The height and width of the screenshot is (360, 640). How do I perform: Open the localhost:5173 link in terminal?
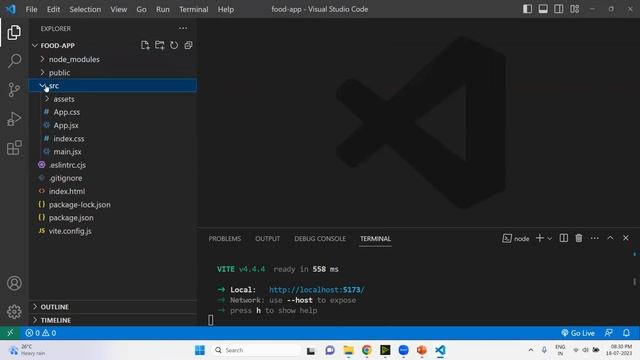click(316, 290)
